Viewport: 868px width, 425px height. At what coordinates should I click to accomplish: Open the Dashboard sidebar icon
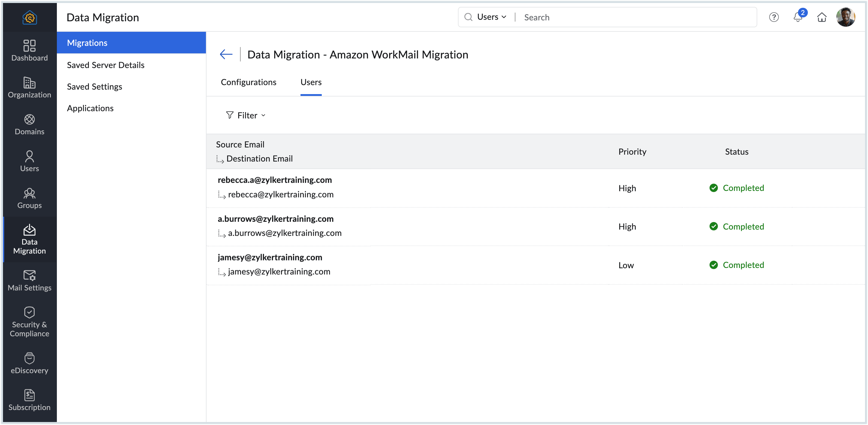pos(29,51)
